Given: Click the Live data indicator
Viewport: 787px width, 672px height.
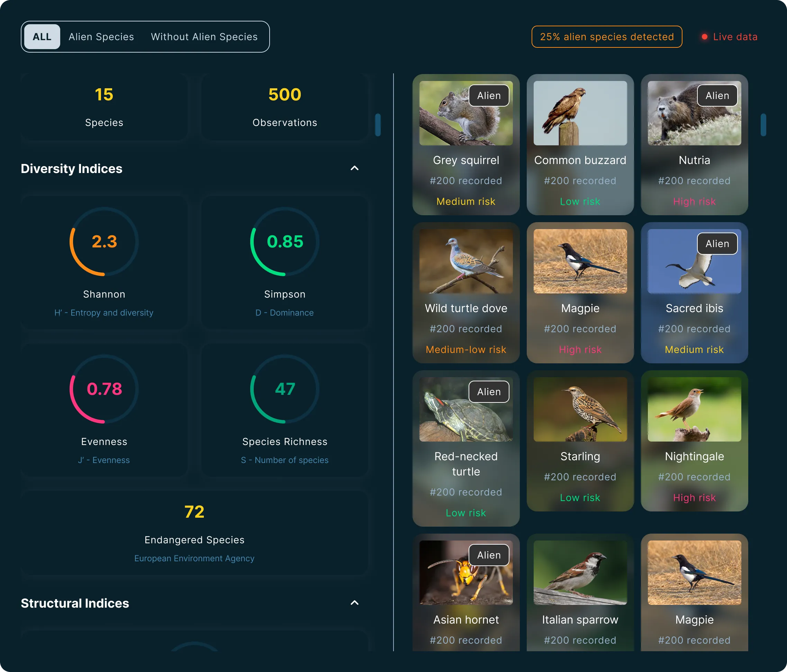Looking at the screenshot, I should [x=729, y=37].
